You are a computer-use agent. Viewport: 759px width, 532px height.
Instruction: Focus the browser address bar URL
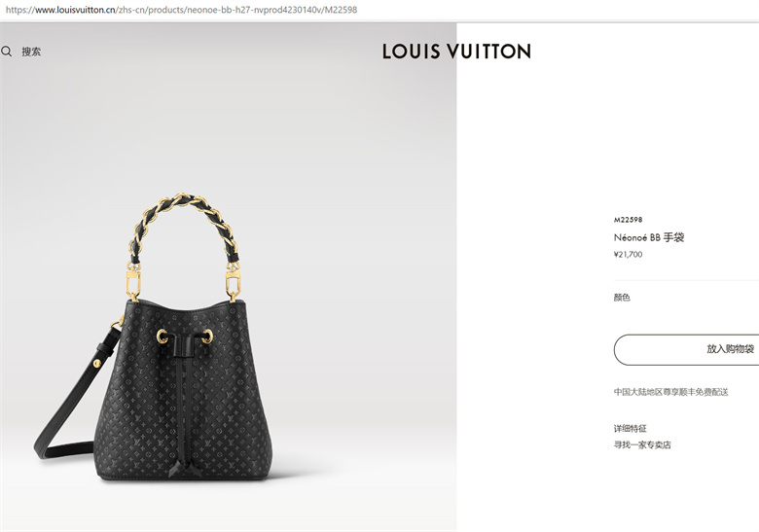coord(182,10)
